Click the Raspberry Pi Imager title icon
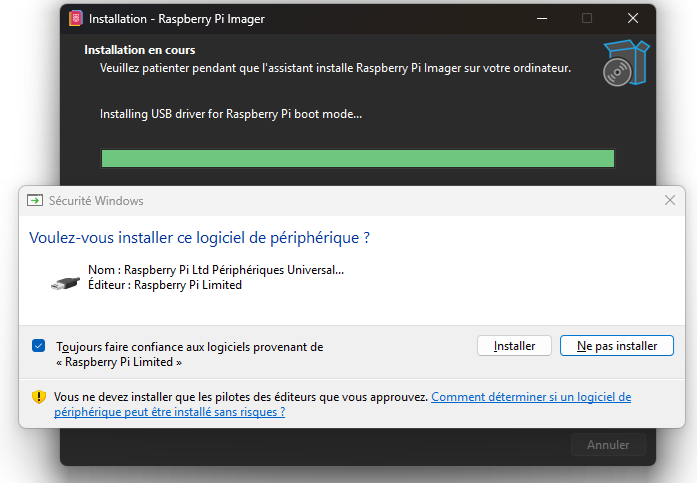This screenshot has width=697, height=483. click(x=76, y=19)
